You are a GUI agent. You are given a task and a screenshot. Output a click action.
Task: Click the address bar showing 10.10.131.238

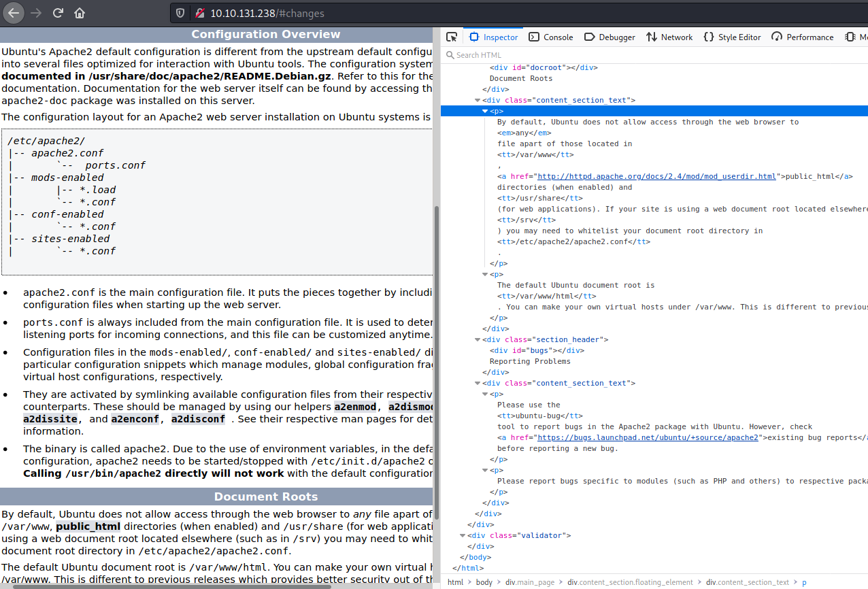pyautogui.click(x=517, y=13)
